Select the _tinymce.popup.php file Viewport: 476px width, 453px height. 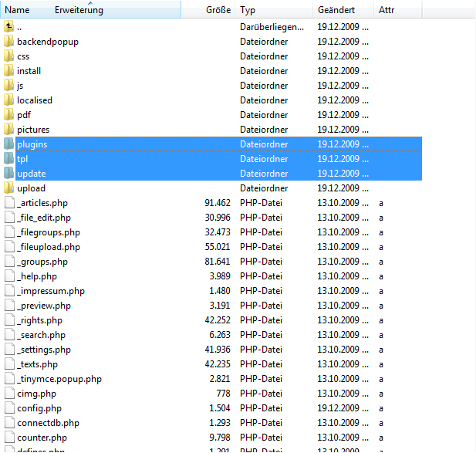coord(59,379)
